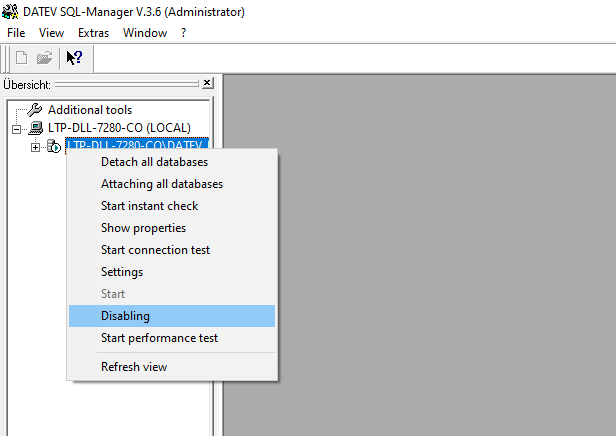Open the File menu
This screenshot has width=616, height=436.
[16, 33]
